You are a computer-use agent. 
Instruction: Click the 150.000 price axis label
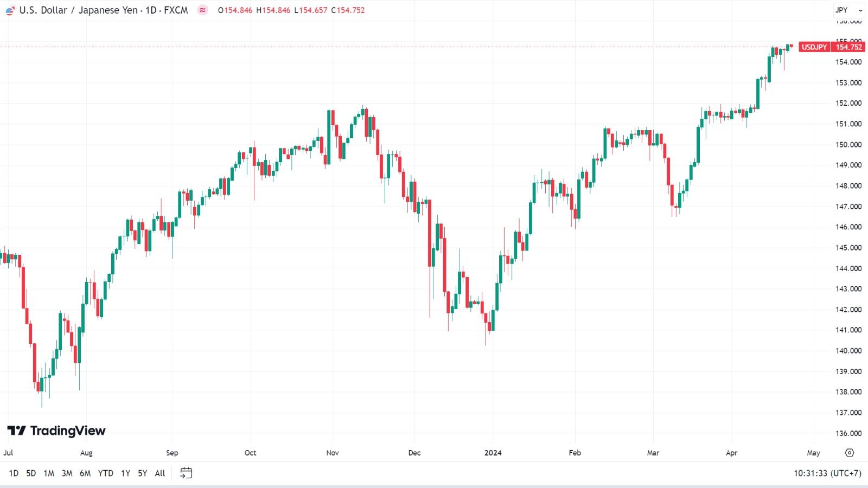[x=848, y=145]
